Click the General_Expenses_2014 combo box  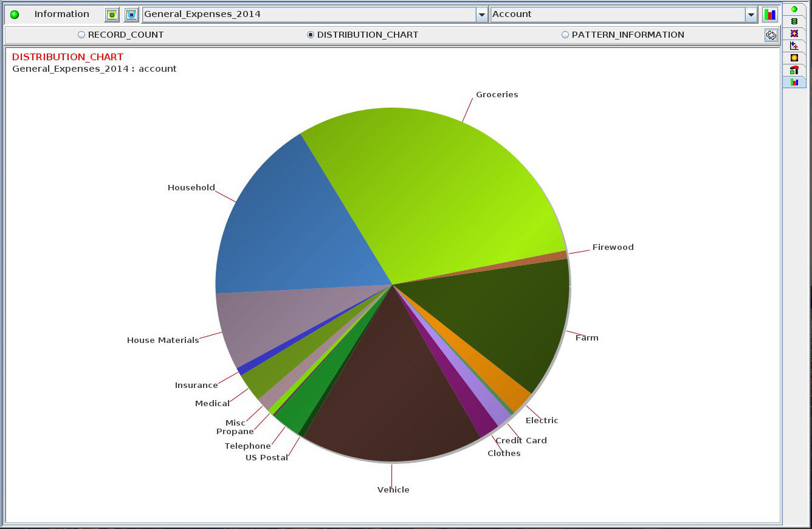(x=308, y=15)
